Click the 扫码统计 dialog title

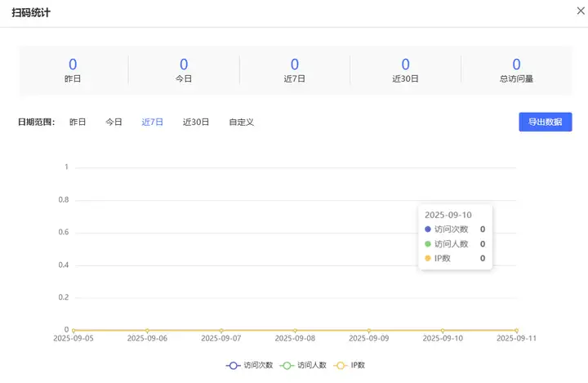[x=31, y=12]
